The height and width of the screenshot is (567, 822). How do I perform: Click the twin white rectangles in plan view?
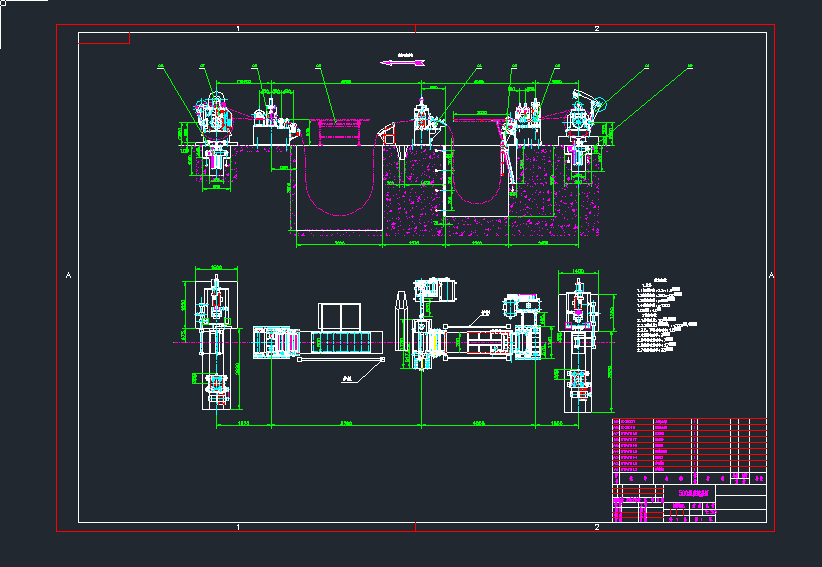click(x=340, y=317)
